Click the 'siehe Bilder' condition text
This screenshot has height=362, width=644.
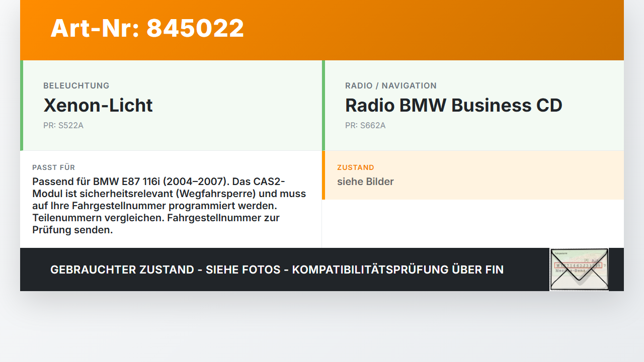pos(365,182)
